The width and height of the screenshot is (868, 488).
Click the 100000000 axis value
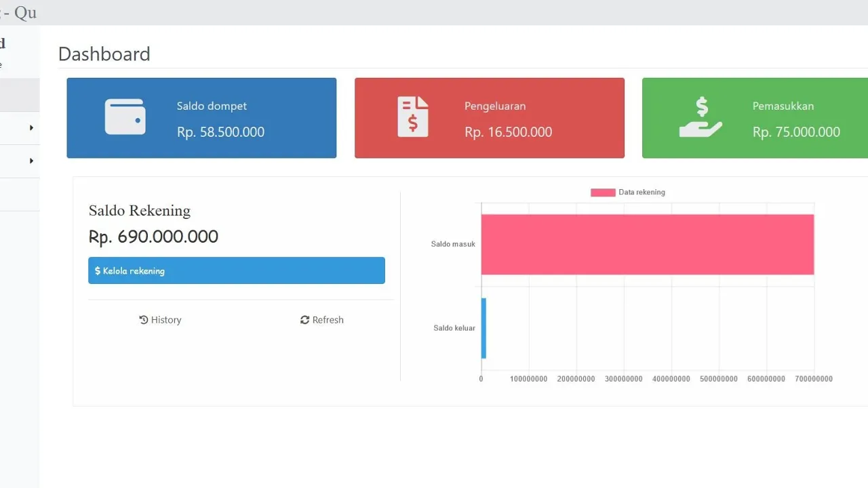(x=529, y=379)
